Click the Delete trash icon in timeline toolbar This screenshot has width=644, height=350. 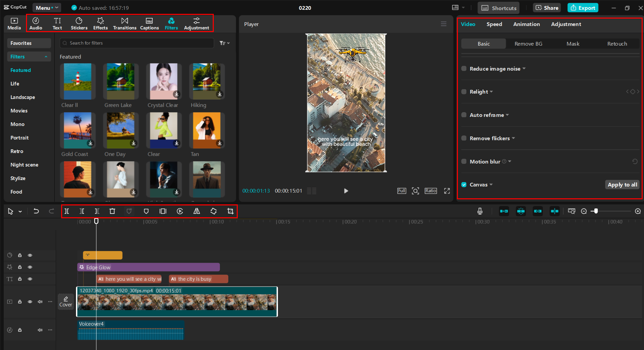tap(112, 211)
